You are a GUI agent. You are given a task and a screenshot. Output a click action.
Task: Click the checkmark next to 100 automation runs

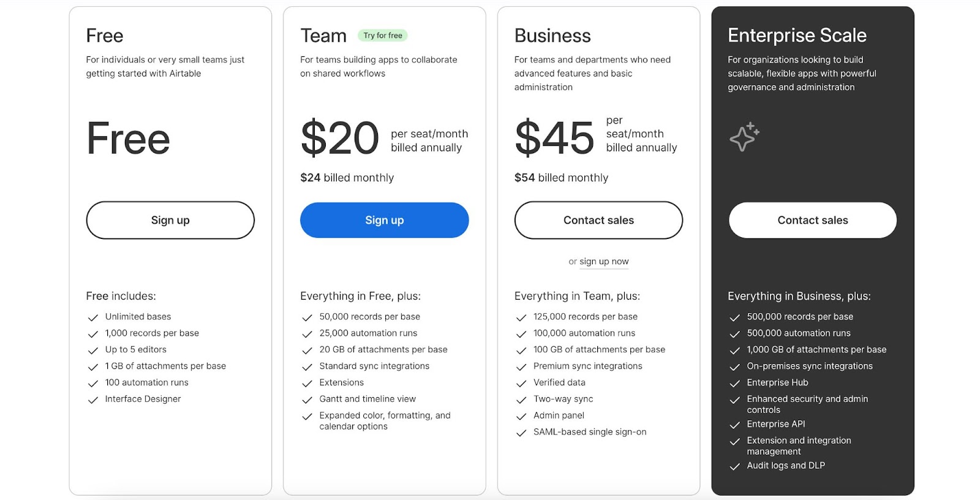coord(92,383)
